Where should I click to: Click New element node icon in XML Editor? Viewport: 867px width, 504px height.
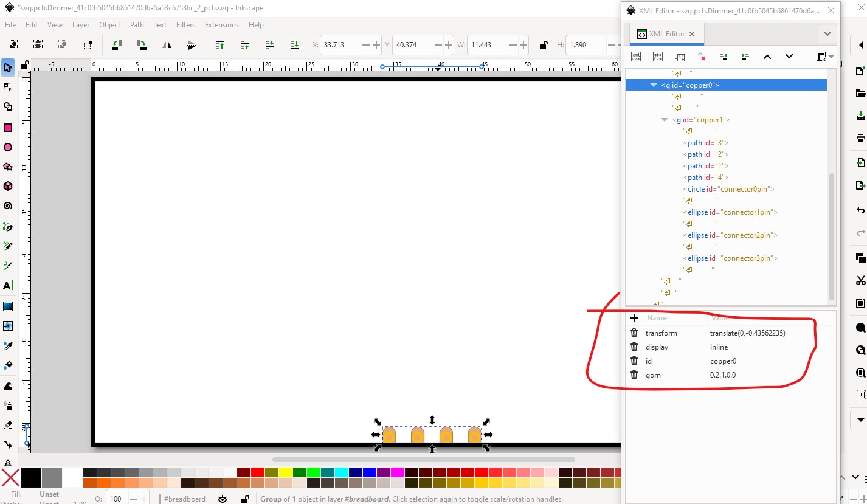point(636,57)
